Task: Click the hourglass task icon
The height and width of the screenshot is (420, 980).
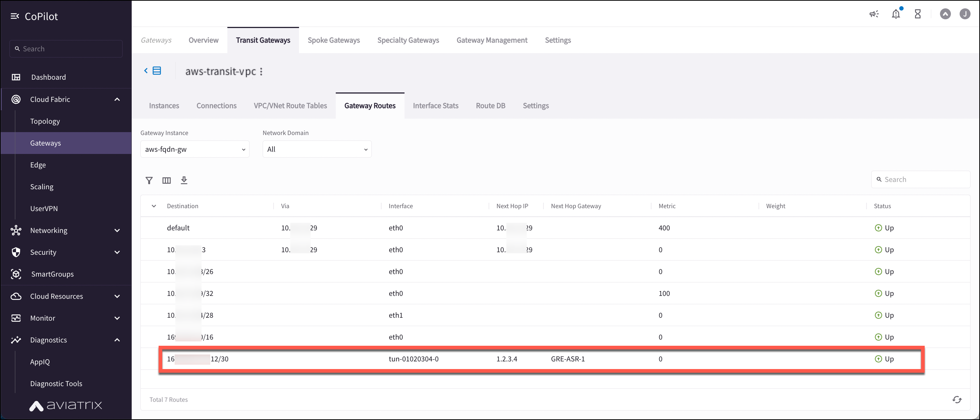Action: tap(917, 14)
